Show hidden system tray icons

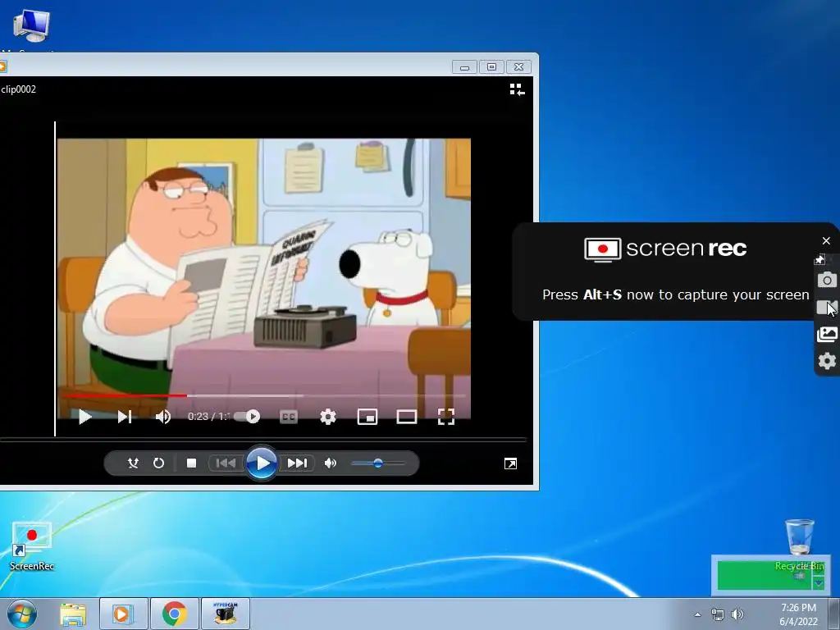pyautogui.click(x=697, y=614)
